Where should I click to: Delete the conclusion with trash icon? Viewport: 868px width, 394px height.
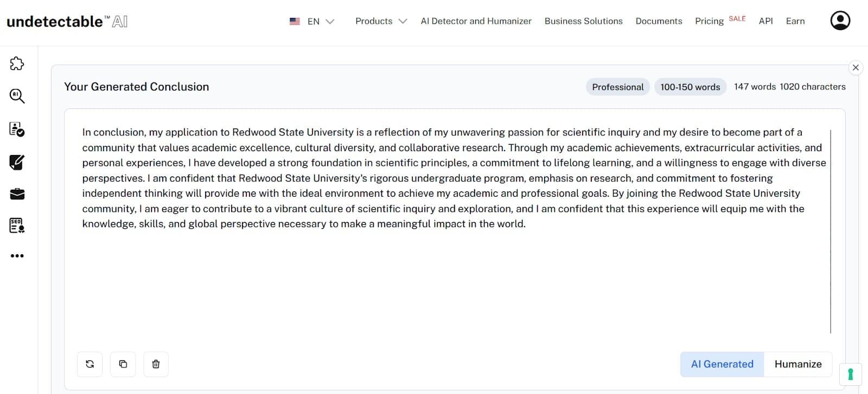(x=156, y=364)
